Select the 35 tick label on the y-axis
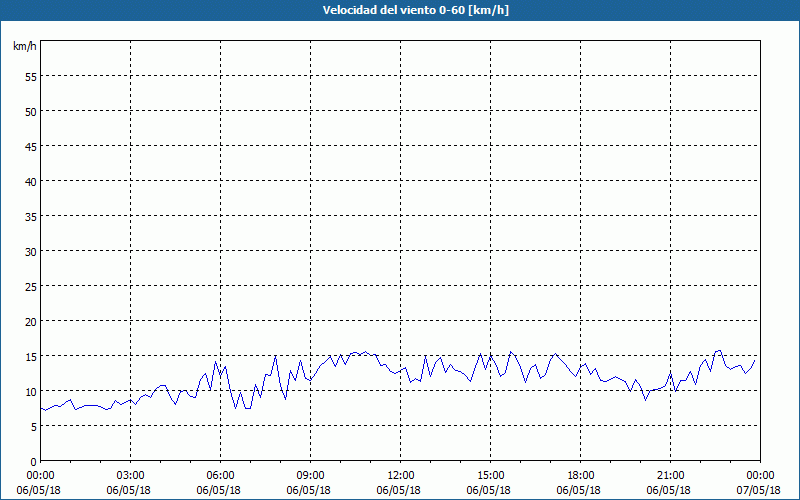Screen dimensions: 800x500 tap(31, 217)
